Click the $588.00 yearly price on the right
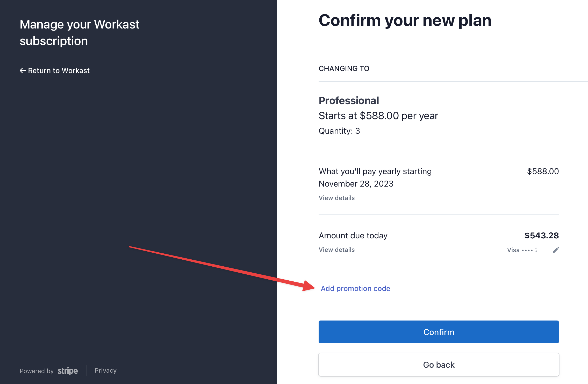Viewport: 588px width, 384px height. (543, 171)
